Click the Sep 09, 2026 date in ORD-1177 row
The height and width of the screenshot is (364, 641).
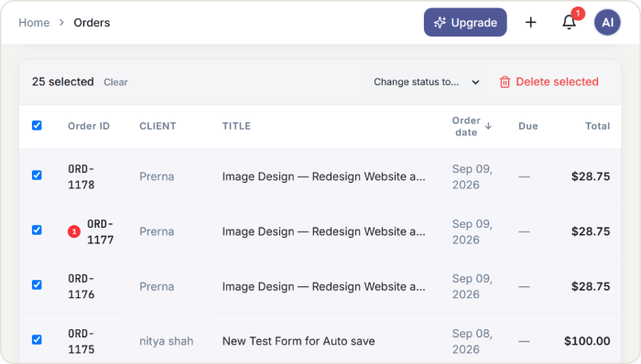pos(473,231)
